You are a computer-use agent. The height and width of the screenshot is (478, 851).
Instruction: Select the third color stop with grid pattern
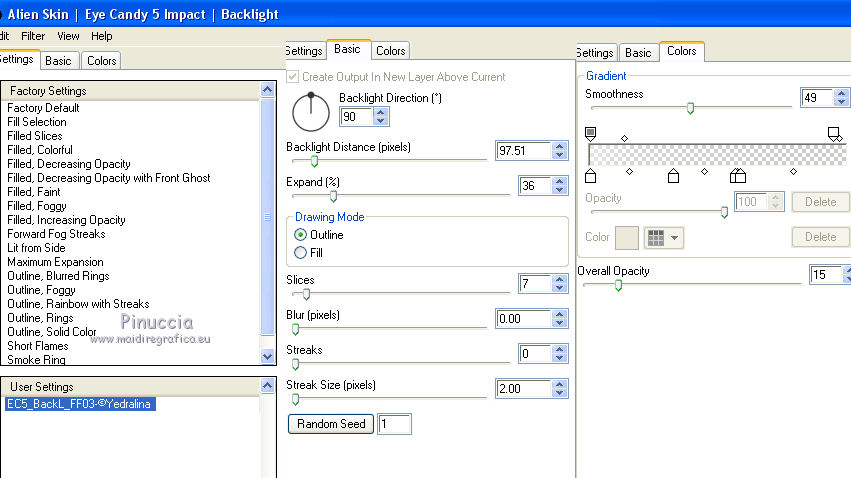click(x=738, y=176)
